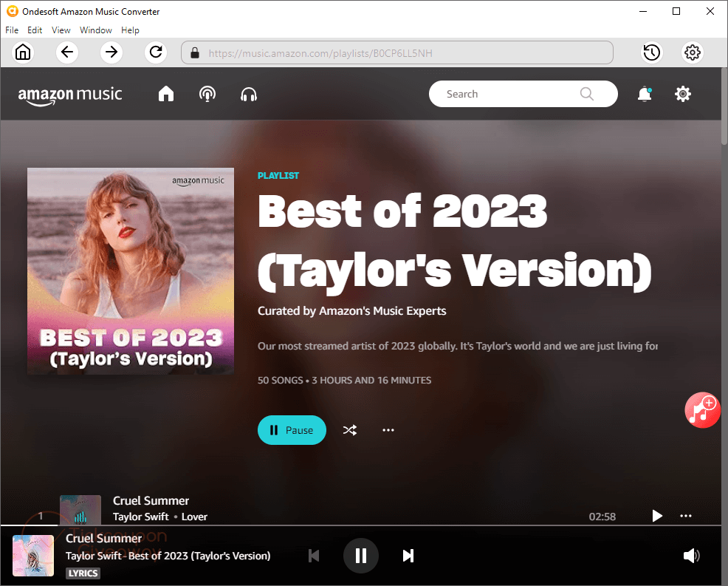Click the playlist description text
This screenshot has width=728, height=586.
[x=458, y=347]
